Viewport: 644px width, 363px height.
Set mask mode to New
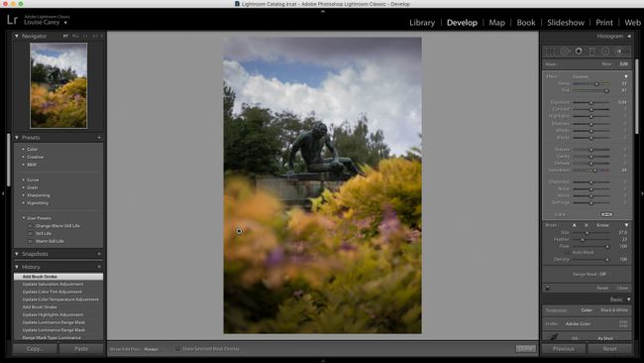pyautogui.click(x=606, y=64)
